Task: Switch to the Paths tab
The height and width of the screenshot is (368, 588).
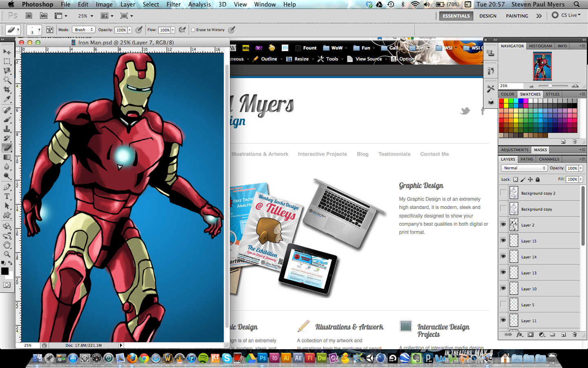Action: pyautogui.click(x=527, y=159)
